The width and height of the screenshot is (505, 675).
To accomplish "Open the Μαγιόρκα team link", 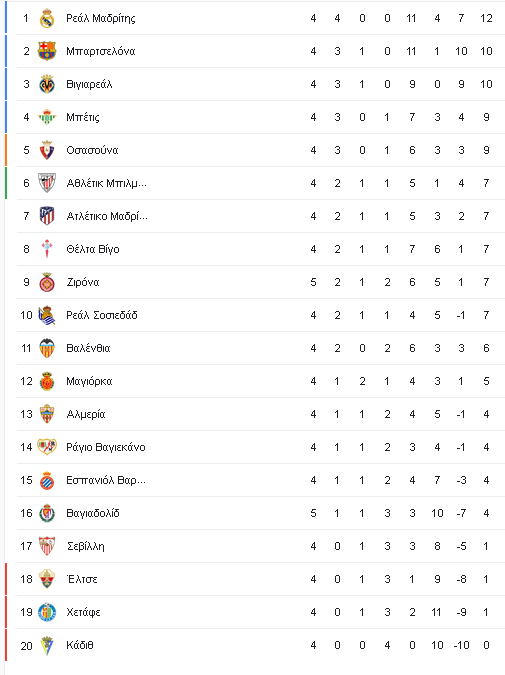I will coord(89,381).
